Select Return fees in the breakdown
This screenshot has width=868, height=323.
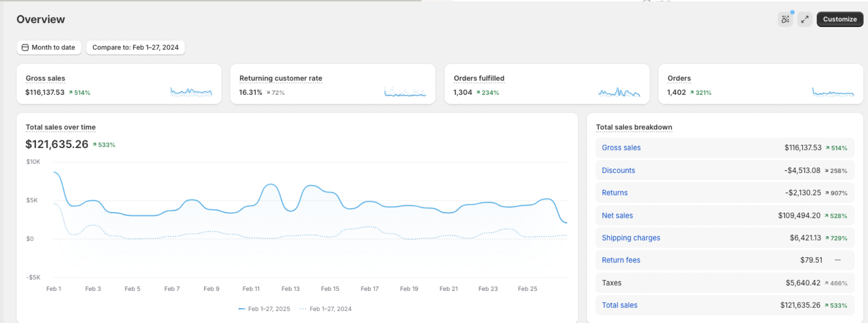coord(621,260)
